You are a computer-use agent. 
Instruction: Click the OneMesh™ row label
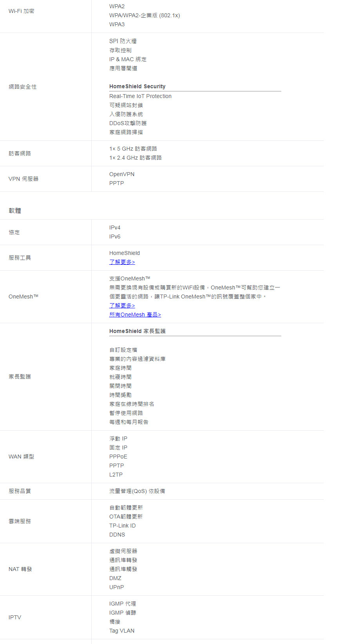point(24,297)
